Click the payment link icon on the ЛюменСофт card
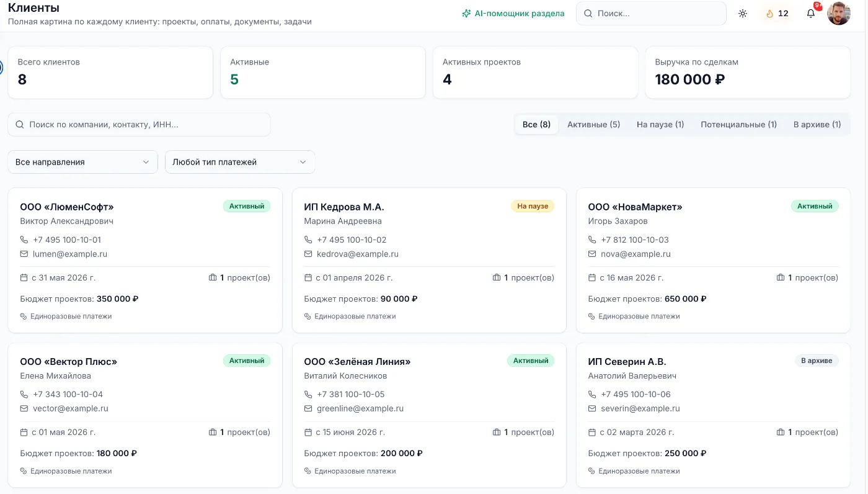The width and height of the screenshot is (868, 494). 24,317
